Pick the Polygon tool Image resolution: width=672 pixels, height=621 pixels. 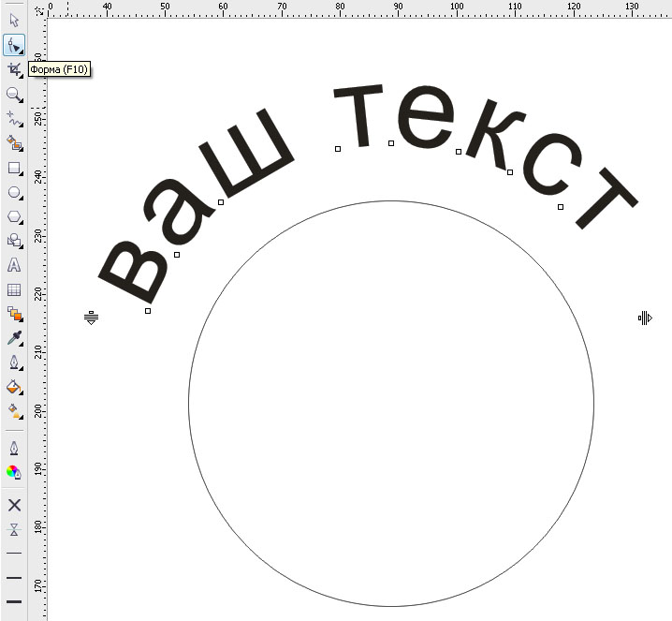14,217
